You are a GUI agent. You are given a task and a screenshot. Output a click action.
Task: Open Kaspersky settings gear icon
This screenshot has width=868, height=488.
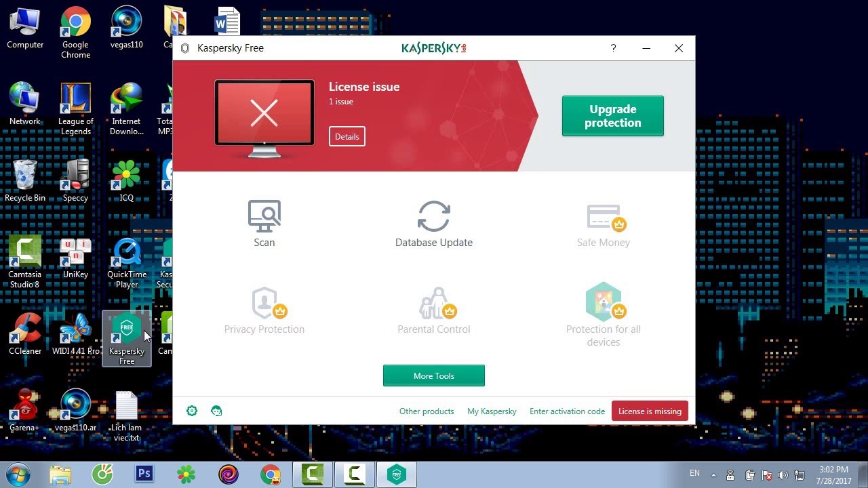pyautogui.click(x=192, y=411)
